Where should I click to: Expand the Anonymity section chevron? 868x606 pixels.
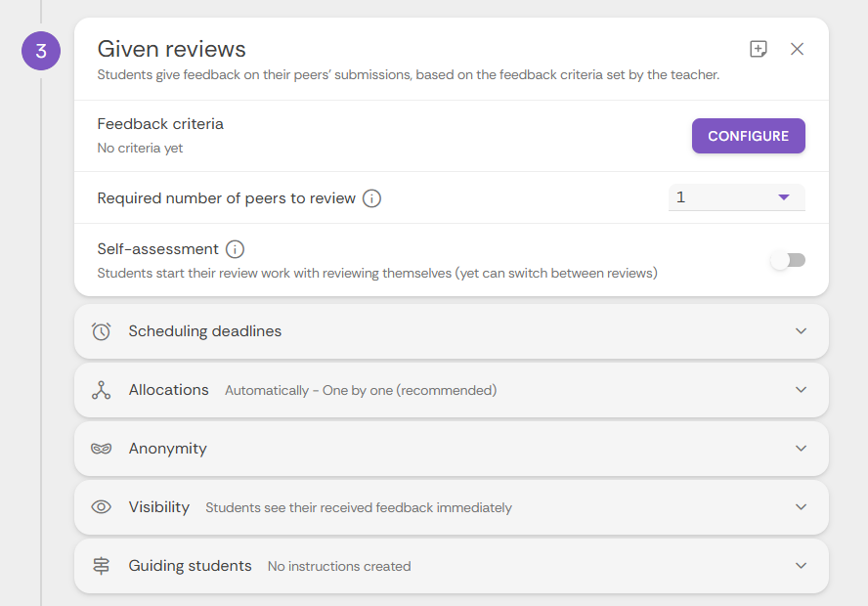pos(801,449)
